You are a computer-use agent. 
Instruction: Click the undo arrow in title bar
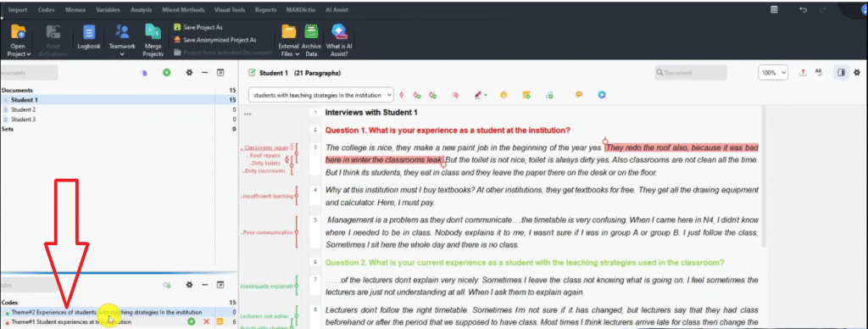(x=804, y=10)
